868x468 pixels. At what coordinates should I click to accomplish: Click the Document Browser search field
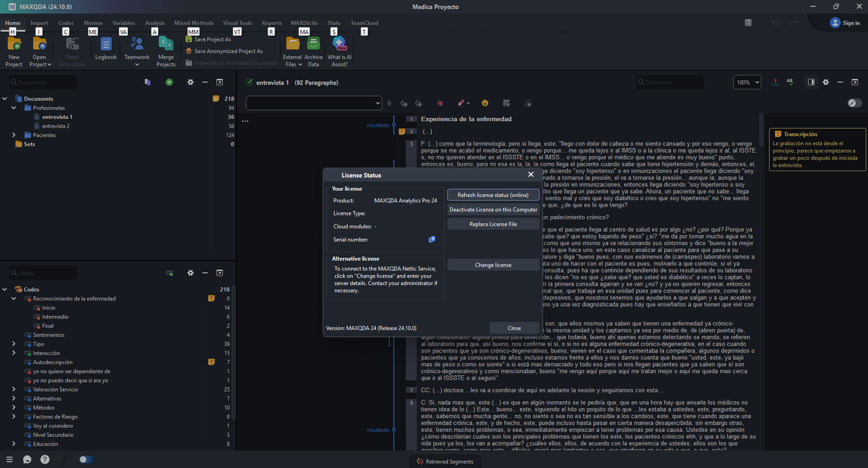670,82
